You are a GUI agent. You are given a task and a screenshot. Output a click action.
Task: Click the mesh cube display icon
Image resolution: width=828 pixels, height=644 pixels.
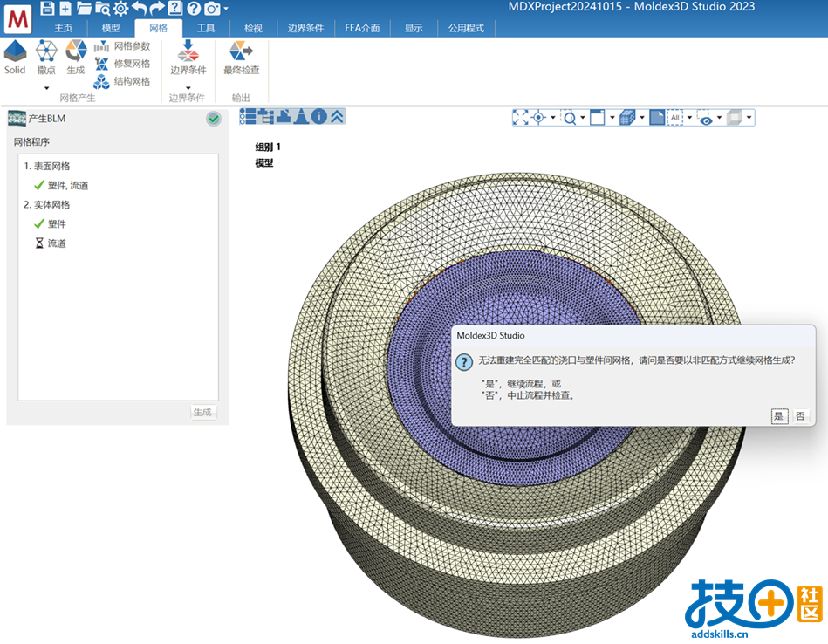[x=627, y=117]
